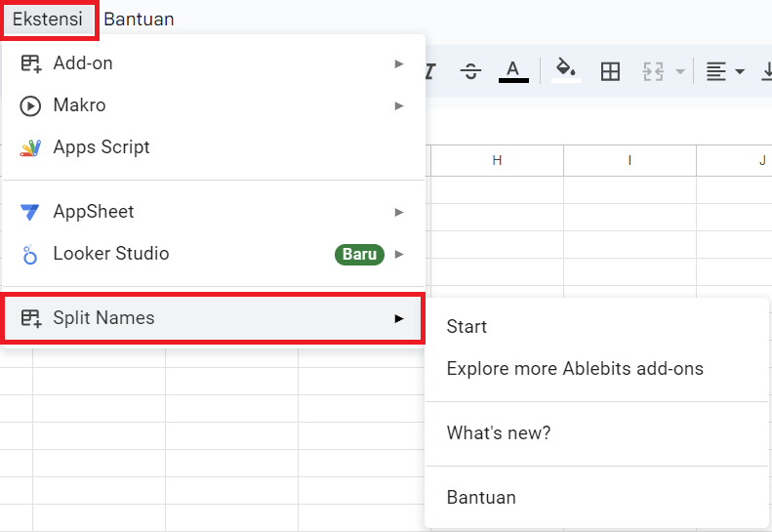Open the AppSheet submenu
772x532 pixels.
pos(213,212)
